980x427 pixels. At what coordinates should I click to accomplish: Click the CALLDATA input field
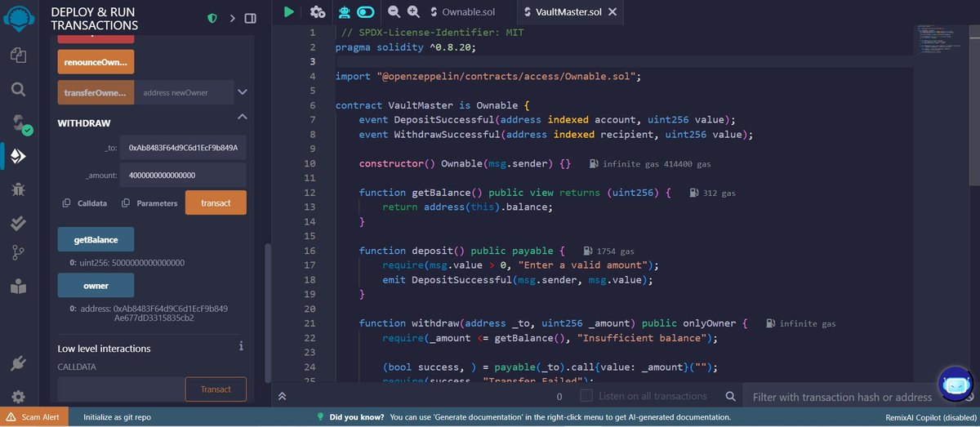click(120, 389)
